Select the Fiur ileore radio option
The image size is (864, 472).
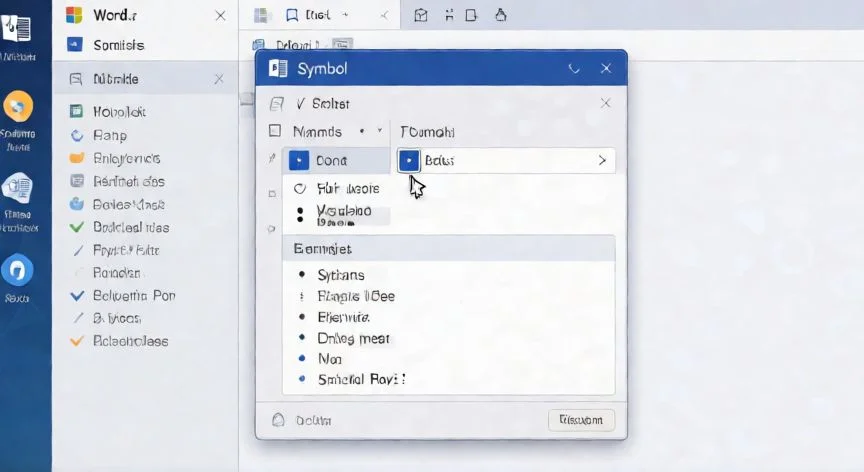coord(300,189)
